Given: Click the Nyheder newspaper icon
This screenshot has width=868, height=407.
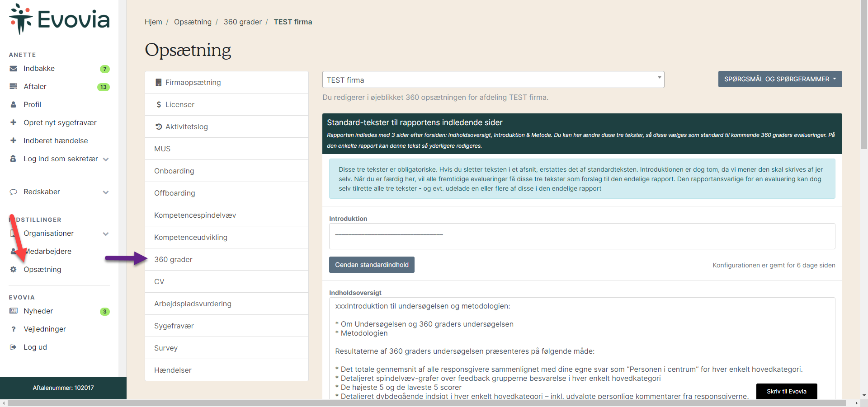Looking at the screenshot, I should pos(14,311).
